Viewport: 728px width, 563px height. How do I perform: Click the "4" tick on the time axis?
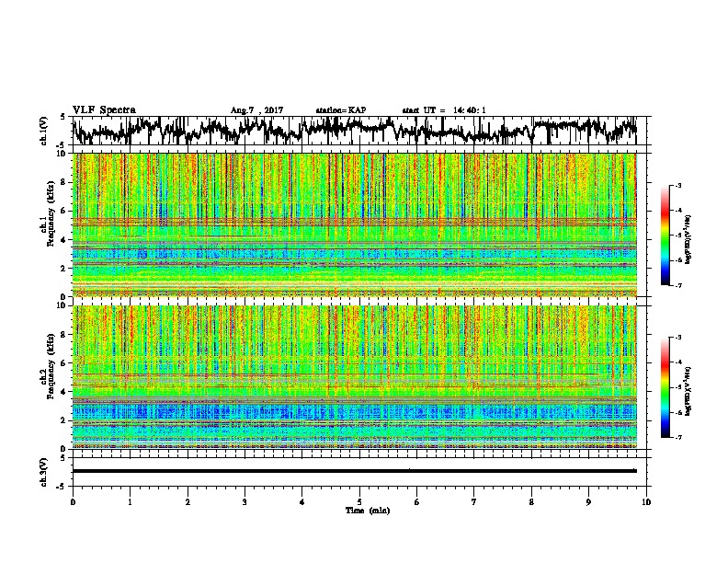point(302,502)
